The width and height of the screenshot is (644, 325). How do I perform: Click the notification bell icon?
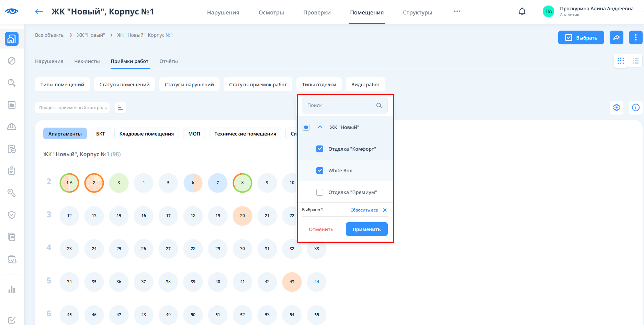pyautogui.click(x=522, y=12)
